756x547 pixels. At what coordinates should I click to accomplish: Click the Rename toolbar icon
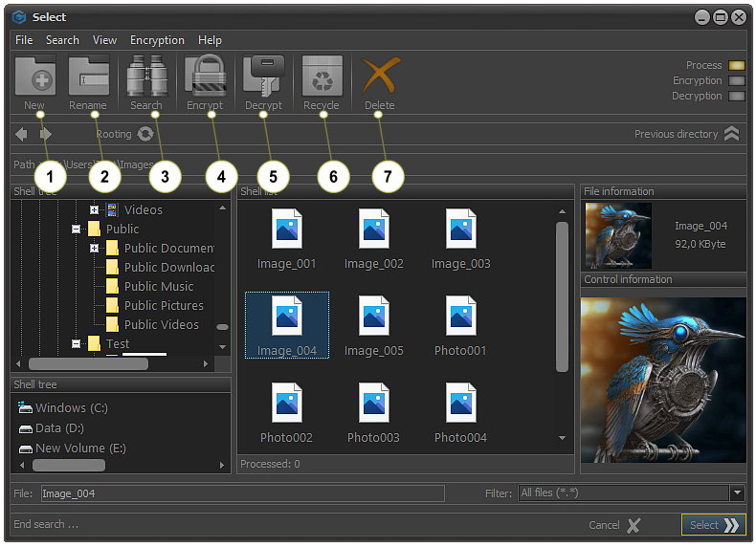pos(89,76)
